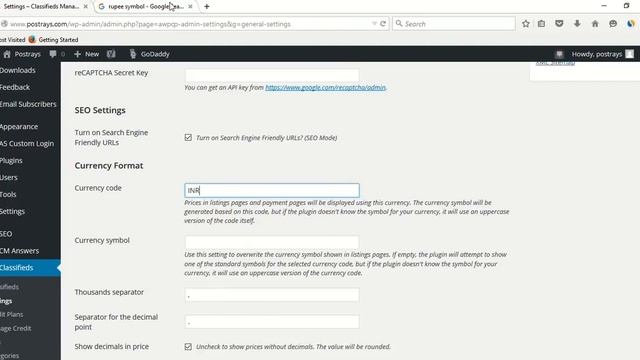Screen dimensions: 640x360
Task: Click the notification icon beside Howdy
Action: [x=559, y=54]
